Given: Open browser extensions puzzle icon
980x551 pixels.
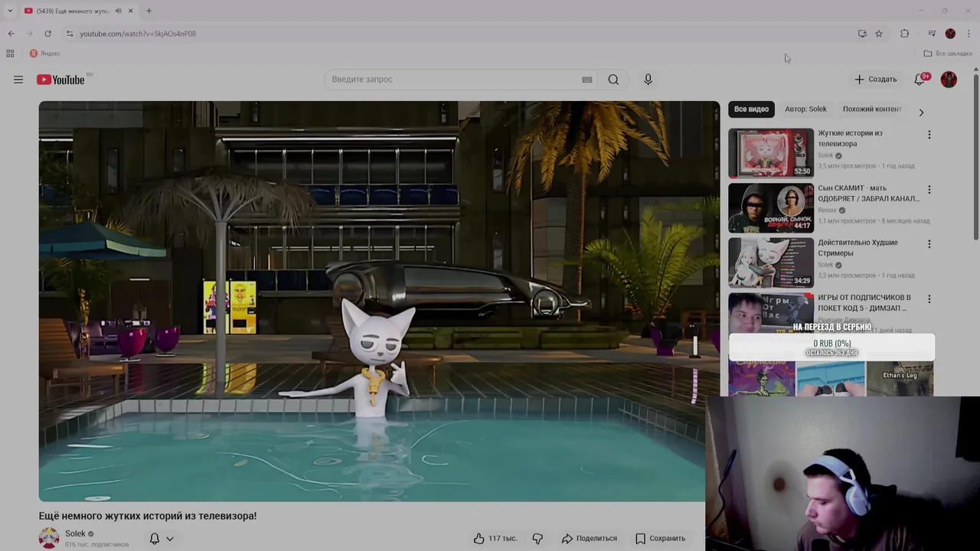Looking at the screenshot, I should 904,34.
